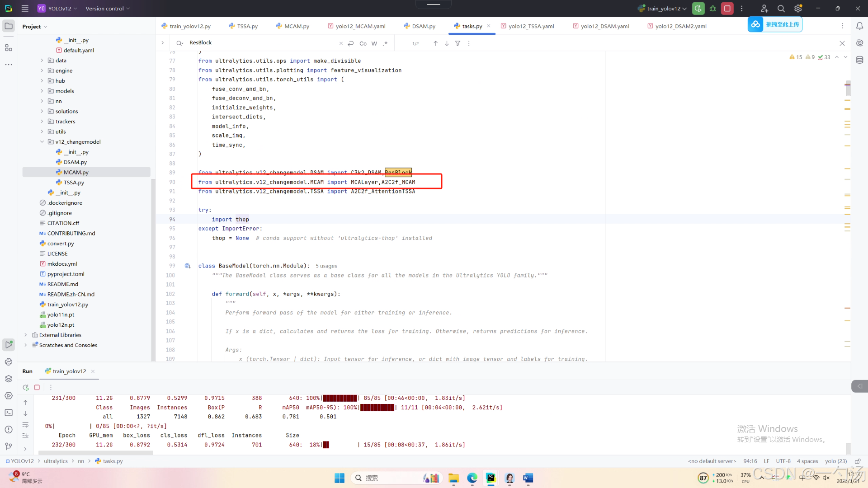Open the Database tool window icon
The width and height of the screenshot is (868, 488).
pyautogui.click(x=859, y=60)
